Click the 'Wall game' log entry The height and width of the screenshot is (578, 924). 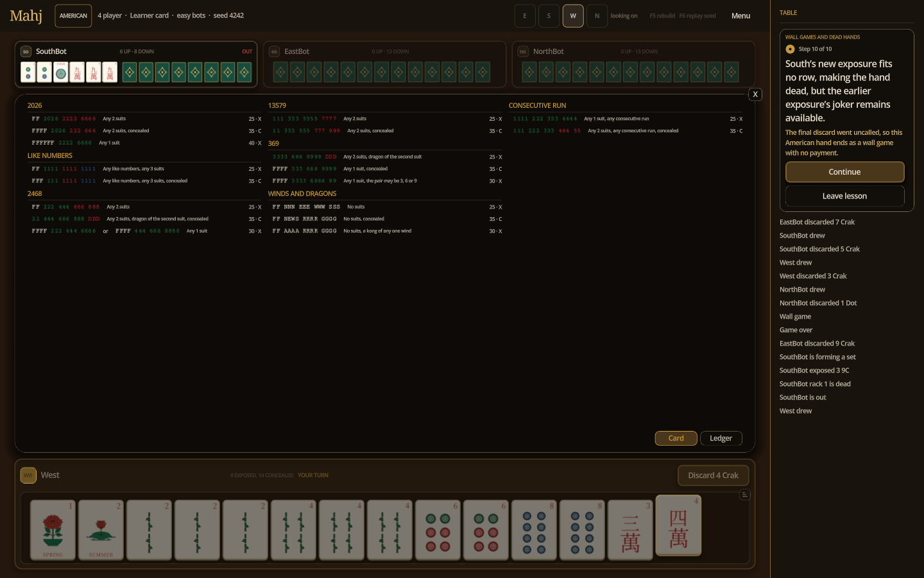(795, 317)
